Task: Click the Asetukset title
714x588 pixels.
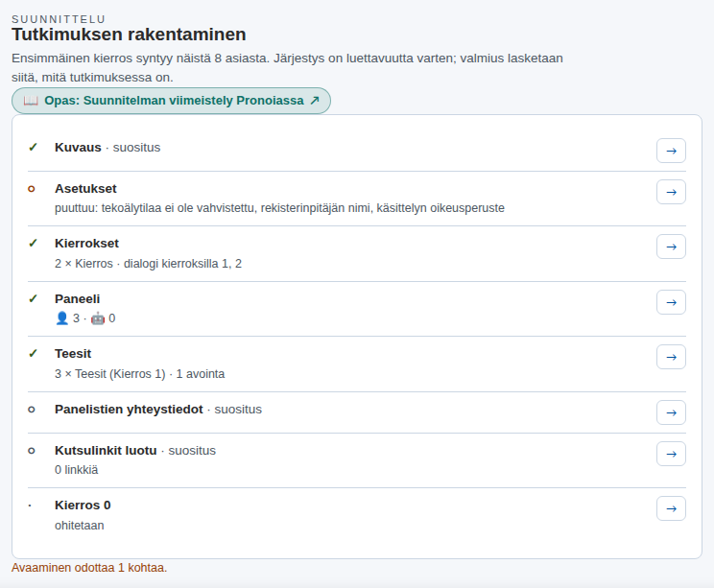Action: (x=85, y=188)
